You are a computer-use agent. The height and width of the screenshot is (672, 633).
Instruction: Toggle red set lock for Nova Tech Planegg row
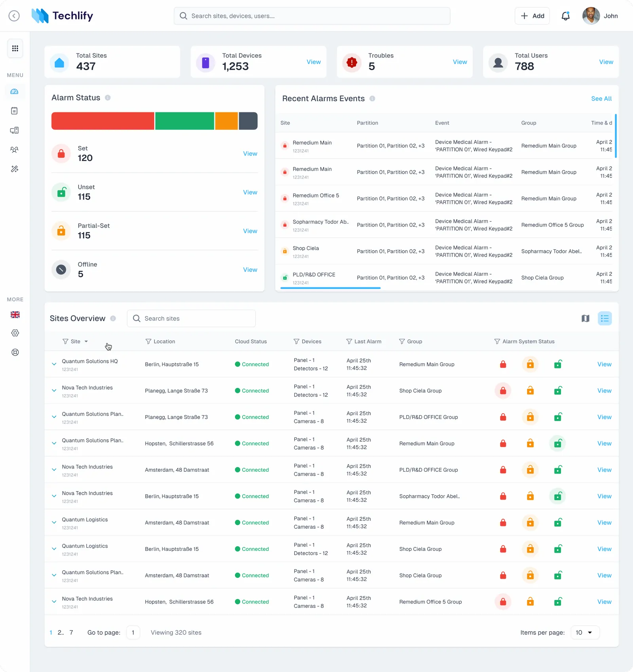point(503,391)
